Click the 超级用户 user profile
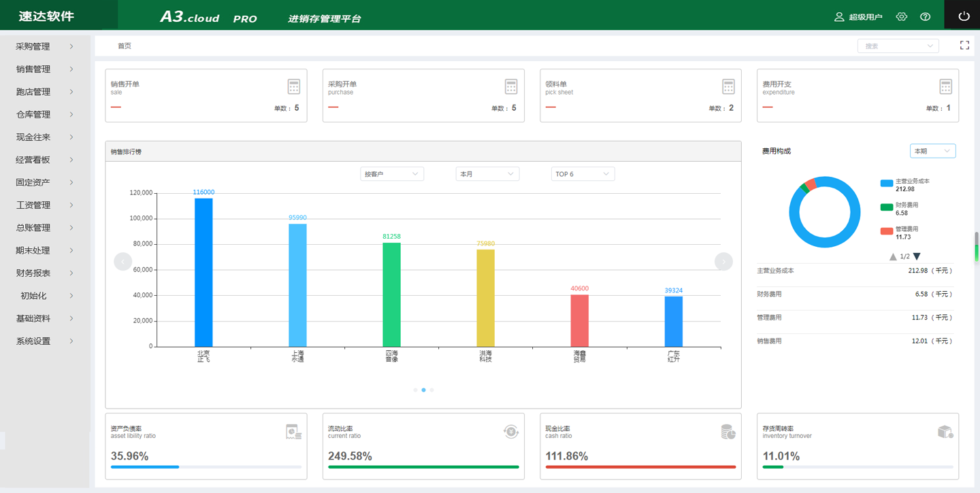The image size is (980, 493). pos(858,16)
